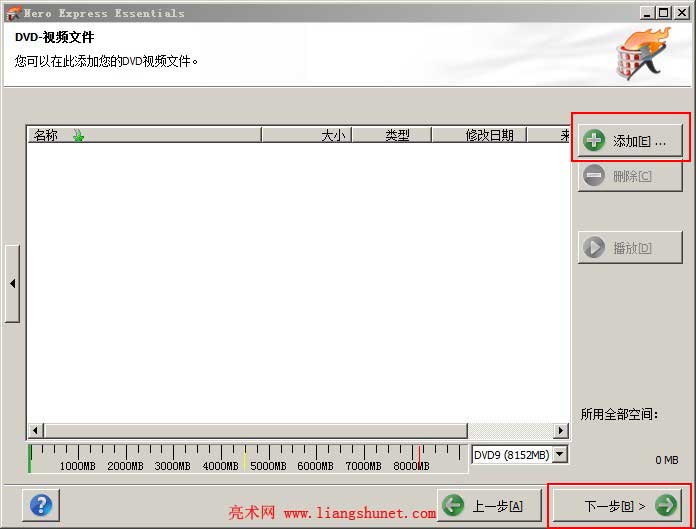Minimize the Nero Express window
The width and height of the screenshot is (696, 529).
pos(647,13)
